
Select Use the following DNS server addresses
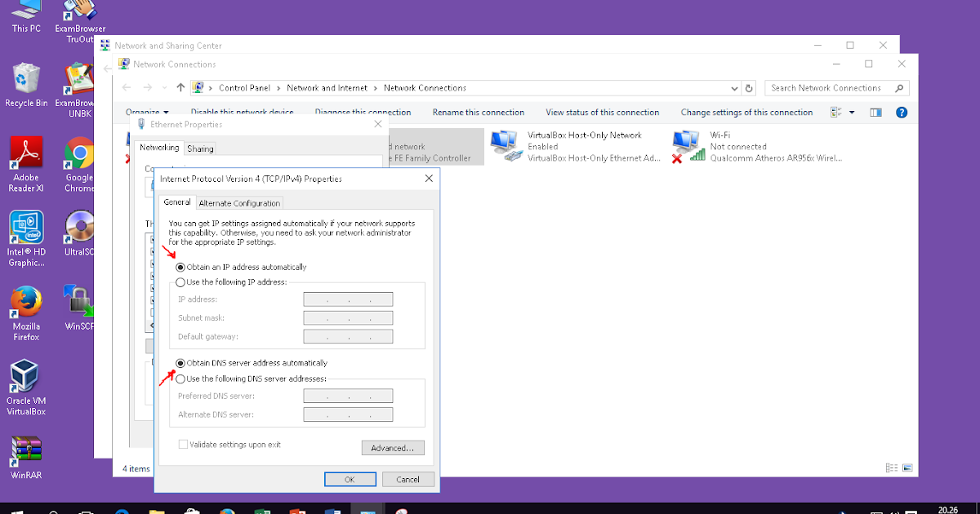pos(179,378)
